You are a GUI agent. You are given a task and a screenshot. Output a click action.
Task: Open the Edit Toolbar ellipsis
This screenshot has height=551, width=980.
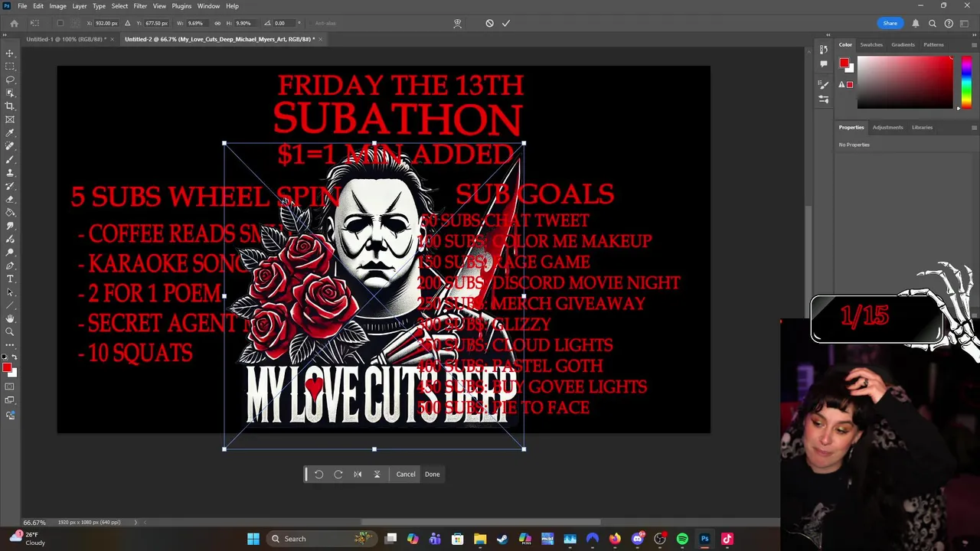point(10,344)
